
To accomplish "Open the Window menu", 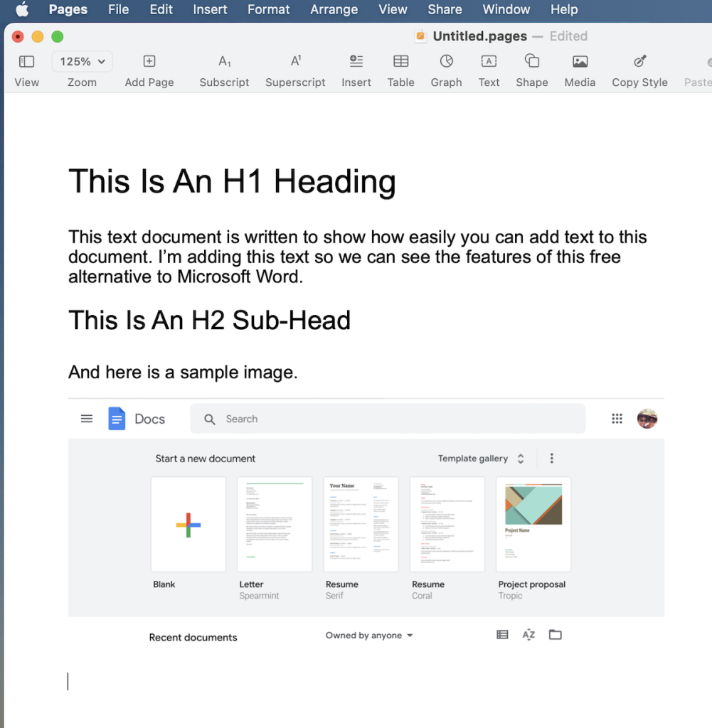I will (x=506, y=9).
